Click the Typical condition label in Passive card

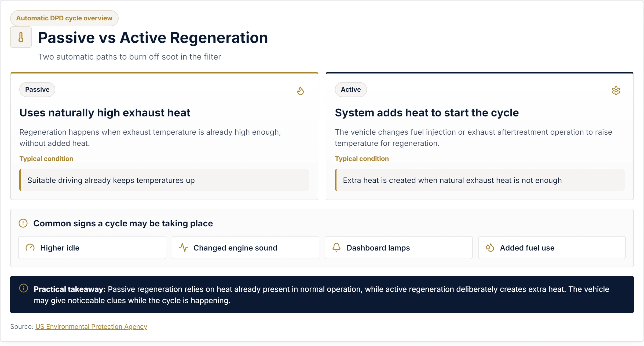click(46, 159)
